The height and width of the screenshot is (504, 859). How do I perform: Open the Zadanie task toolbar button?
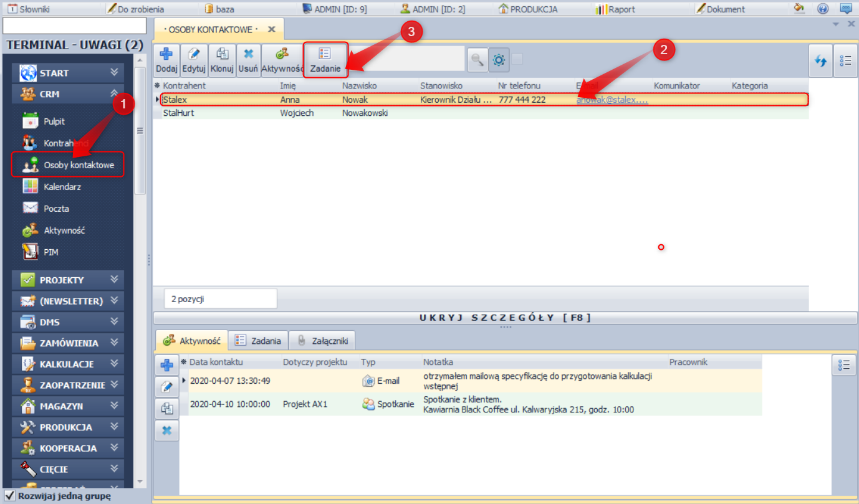(x=325, y=60)
